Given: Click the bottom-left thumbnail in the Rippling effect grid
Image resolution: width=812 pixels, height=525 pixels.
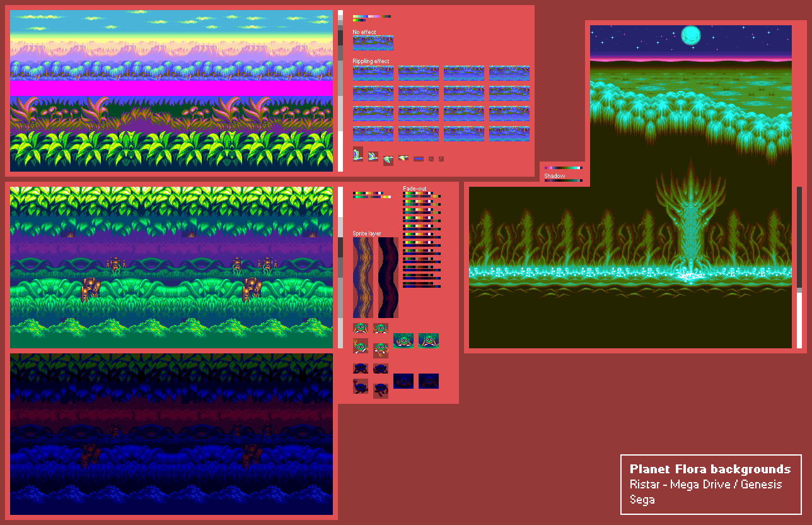Looking at the screenshot, I should (373, 134).
